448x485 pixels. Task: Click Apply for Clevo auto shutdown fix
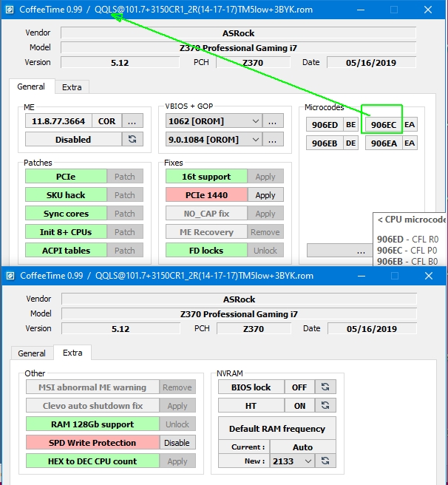click(177, 405)
